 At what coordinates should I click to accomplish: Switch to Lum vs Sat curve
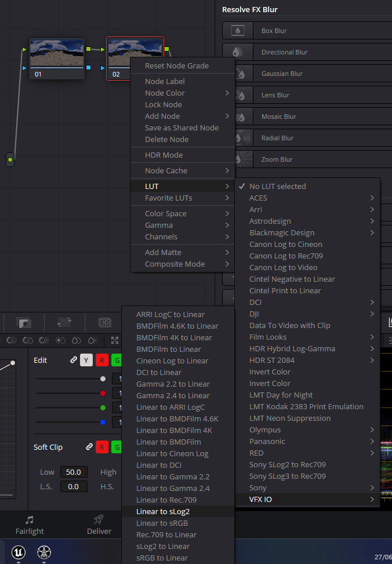click(x=60, y=340)
